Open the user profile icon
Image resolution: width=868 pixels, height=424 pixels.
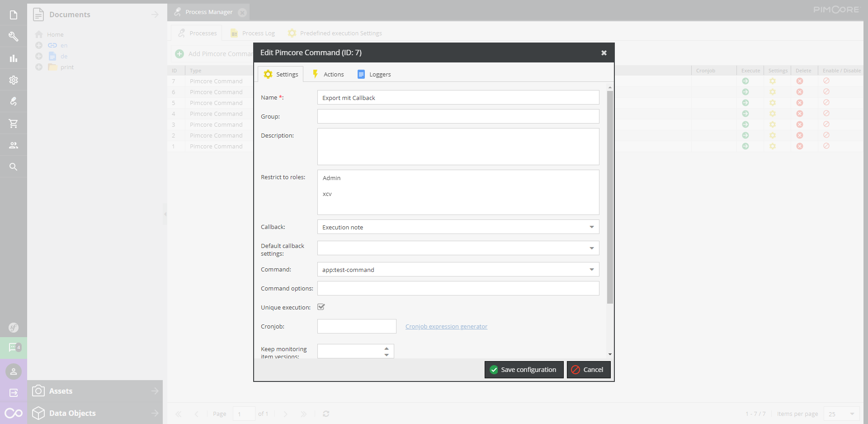[14, 372]
